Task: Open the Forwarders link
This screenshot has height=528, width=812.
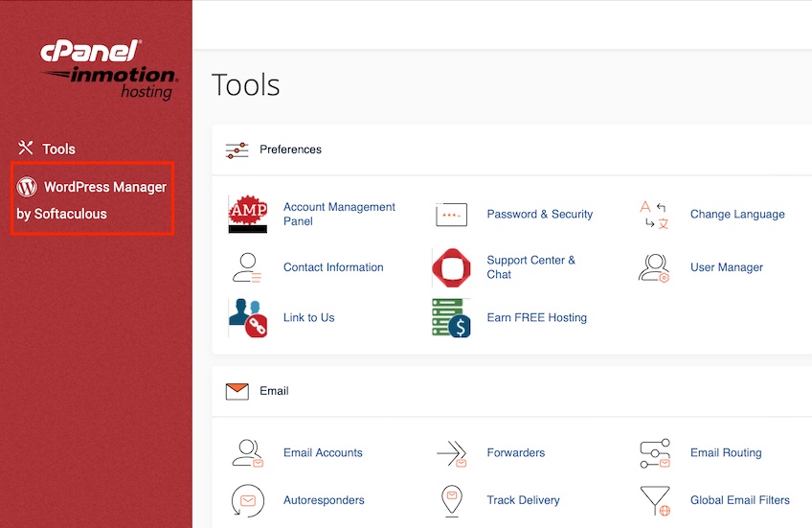Action: (516, 453)
